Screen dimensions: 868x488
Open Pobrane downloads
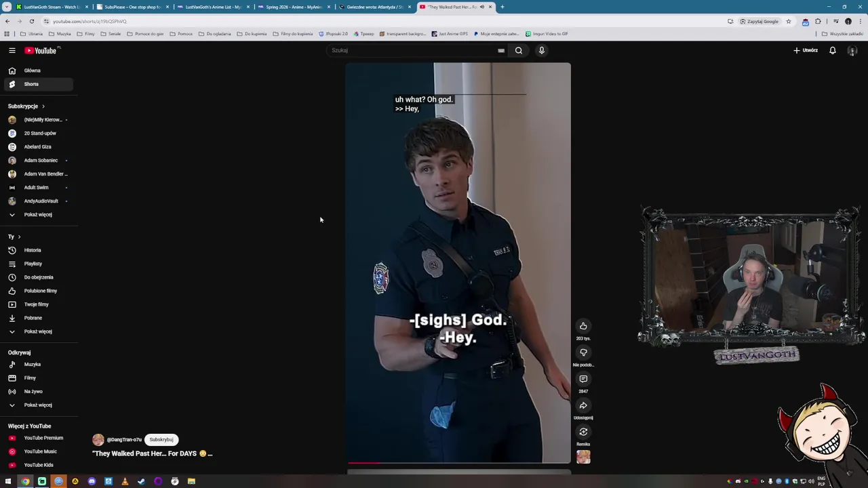point(38,318)
